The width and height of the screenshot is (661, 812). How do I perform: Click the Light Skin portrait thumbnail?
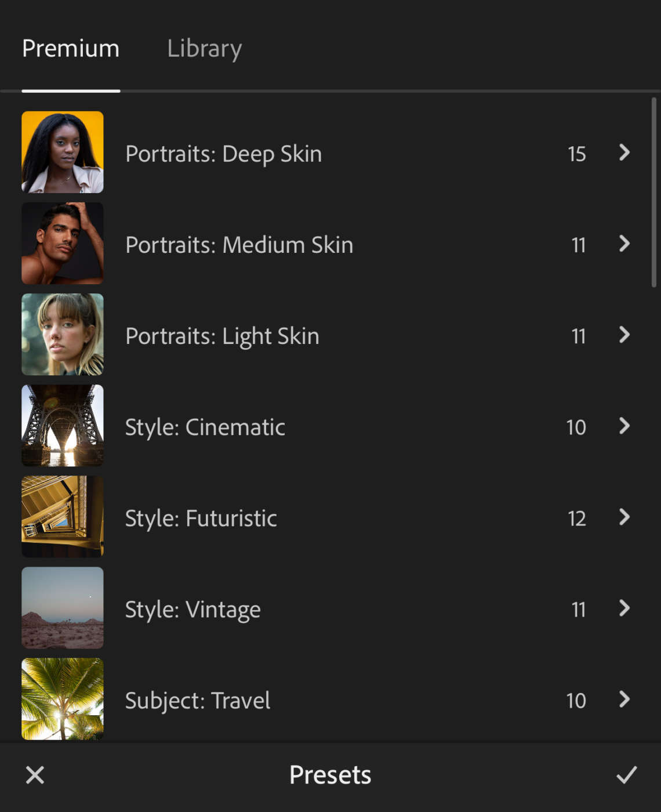63,334
